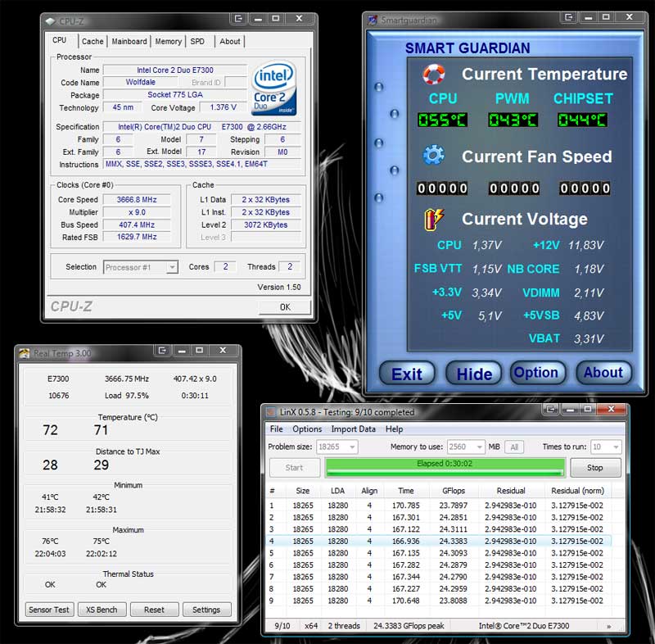Select LinX result row 9 with 23.8088 GFlops
This screenshot has height=644, width=655.
438,601
